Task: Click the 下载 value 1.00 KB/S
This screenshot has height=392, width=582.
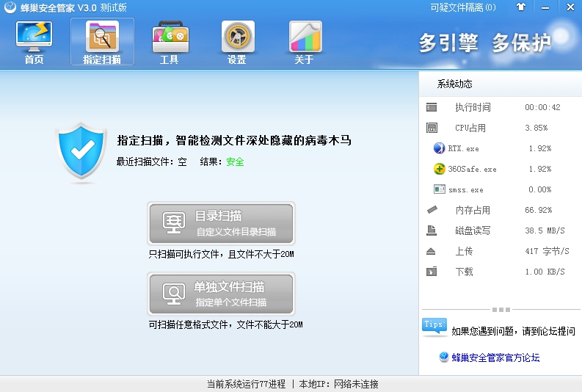Action: (x=545, y=272)
